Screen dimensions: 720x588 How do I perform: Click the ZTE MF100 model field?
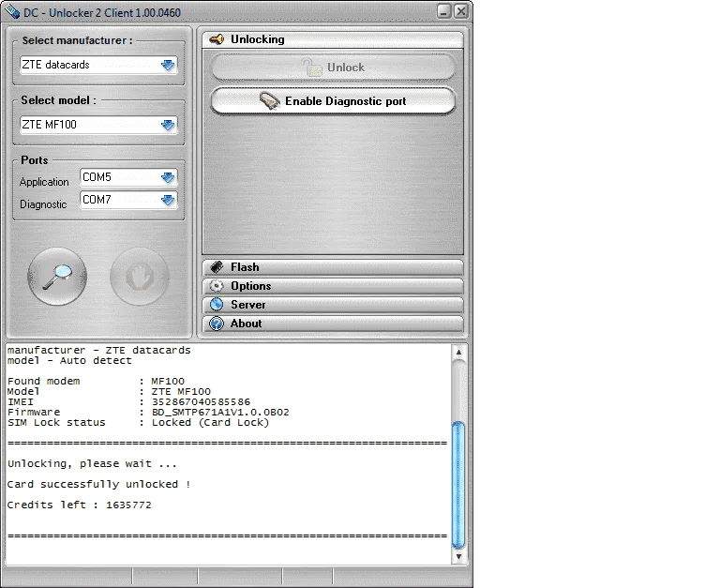(x=98, y=125)
